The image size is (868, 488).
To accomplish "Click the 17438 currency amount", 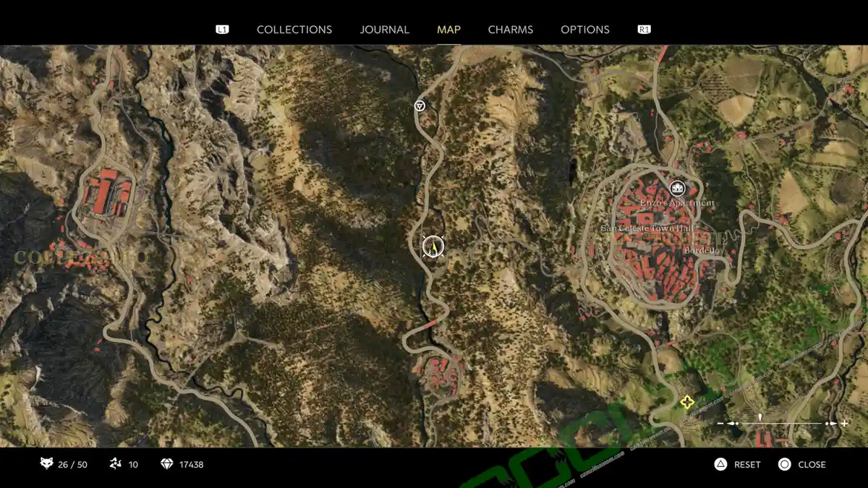I will coord(191,465).
